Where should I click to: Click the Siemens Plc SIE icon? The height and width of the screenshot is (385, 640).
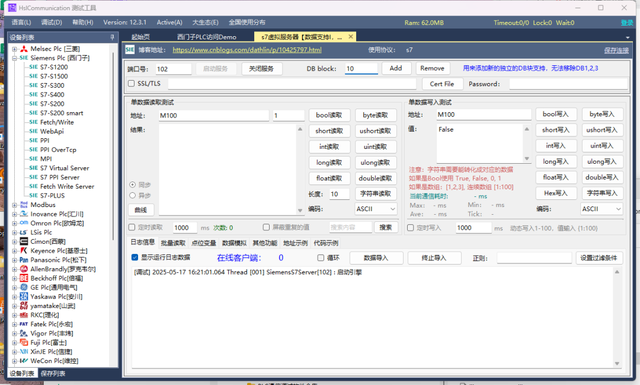click(24, 58)
